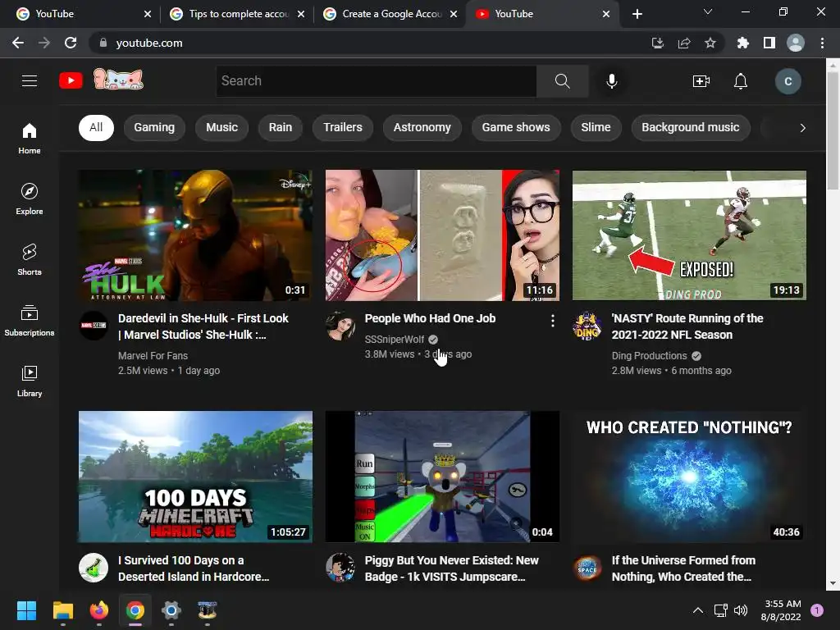Open the notifications bell
This screenshot has height=630, width=840.
[741, 81]
